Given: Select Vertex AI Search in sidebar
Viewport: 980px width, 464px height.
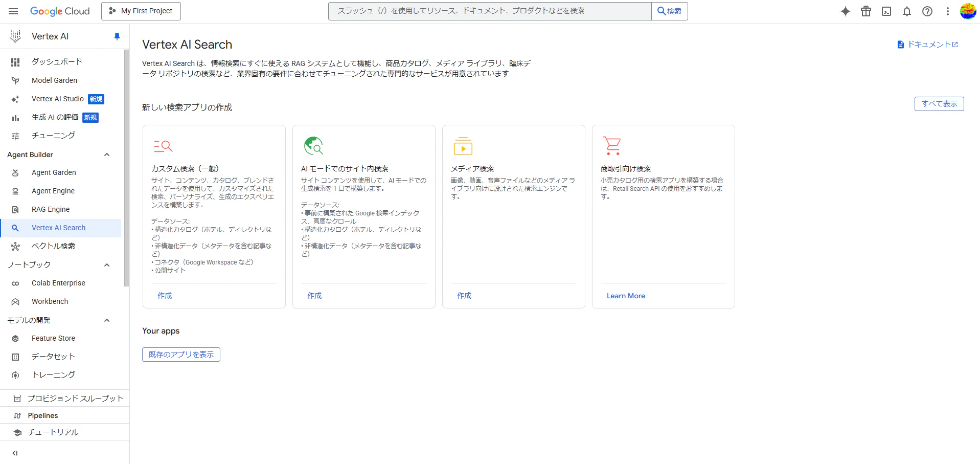Looking at the screenshot, I should pos(61,228).
